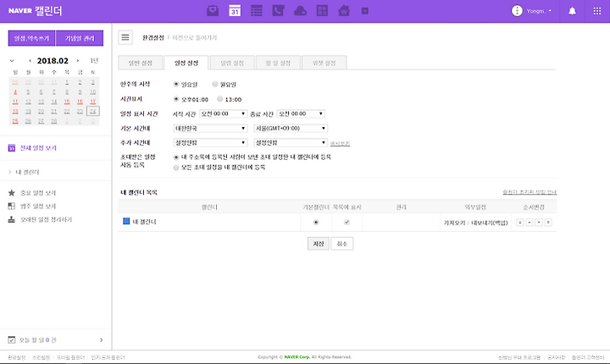Go to next month in mini calendar

[78, 61]
